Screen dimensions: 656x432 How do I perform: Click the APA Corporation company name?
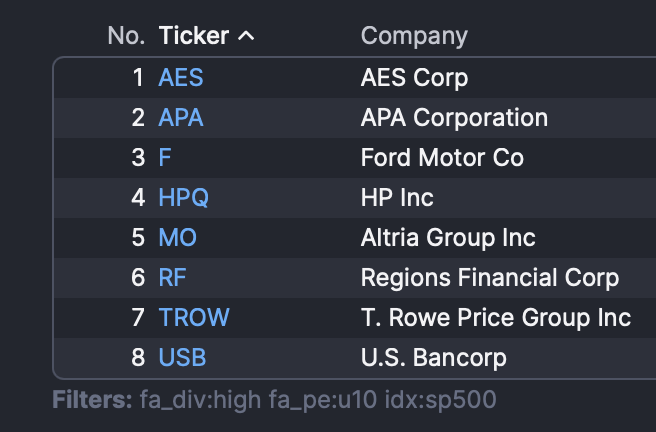pyautogui.click(x=454, y=117)
